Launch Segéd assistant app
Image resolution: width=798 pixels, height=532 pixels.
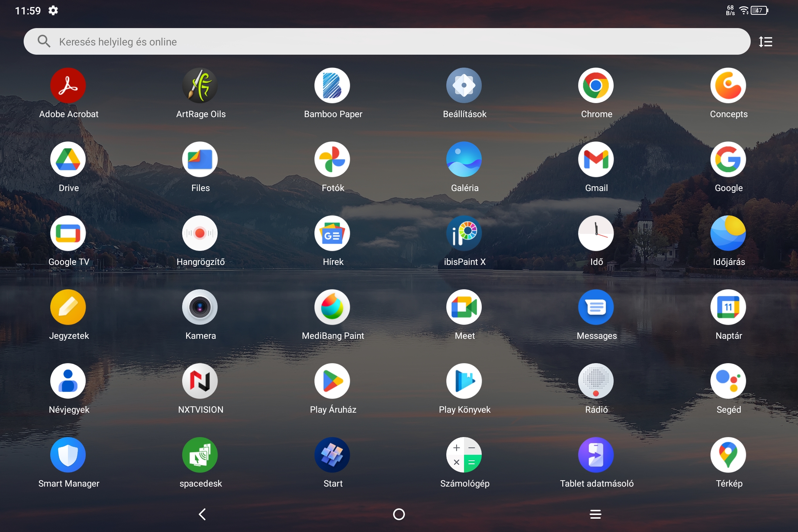tap(728, 381)
